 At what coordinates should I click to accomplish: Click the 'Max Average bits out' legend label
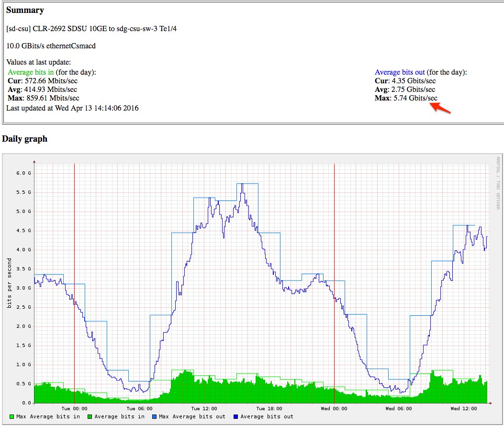tap(192, 417)
